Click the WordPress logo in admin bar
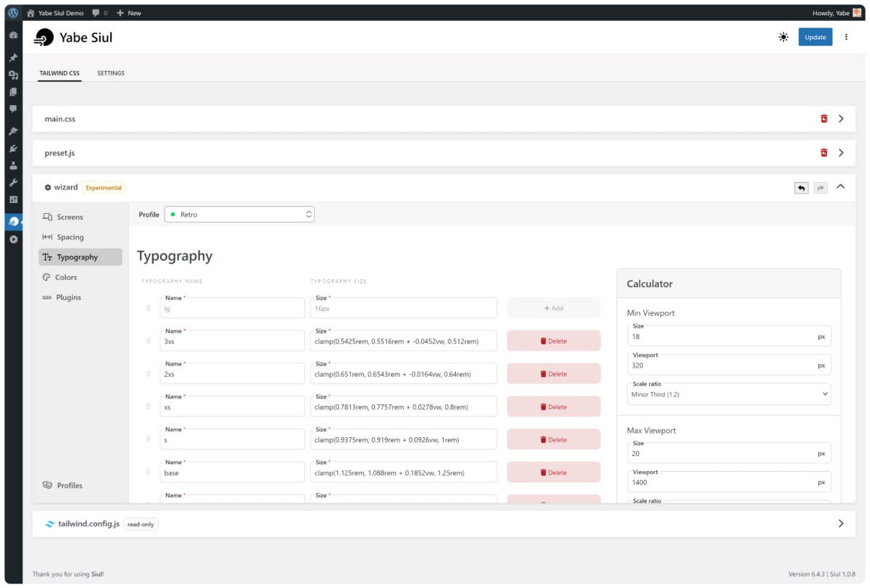Image resolution: width=870 pixels, height=588 pixels. pyautogui.click(x=13, y=12)
